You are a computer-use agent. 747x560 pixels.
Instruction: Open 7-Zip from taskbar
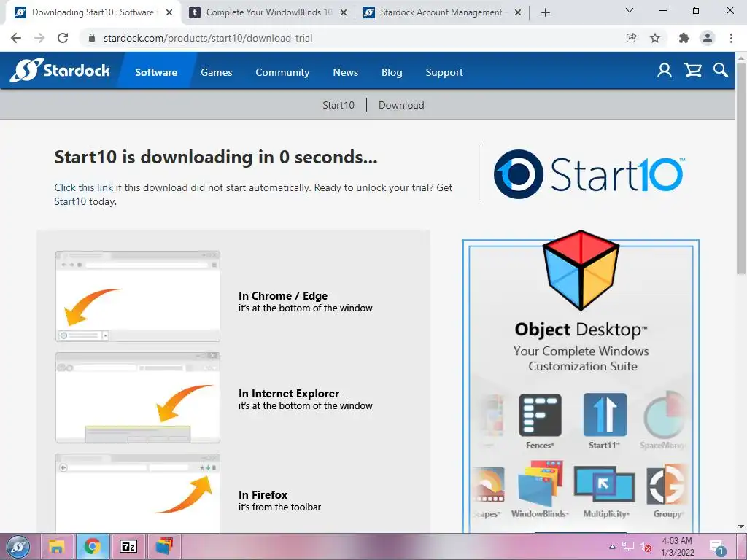click(128, 547)
